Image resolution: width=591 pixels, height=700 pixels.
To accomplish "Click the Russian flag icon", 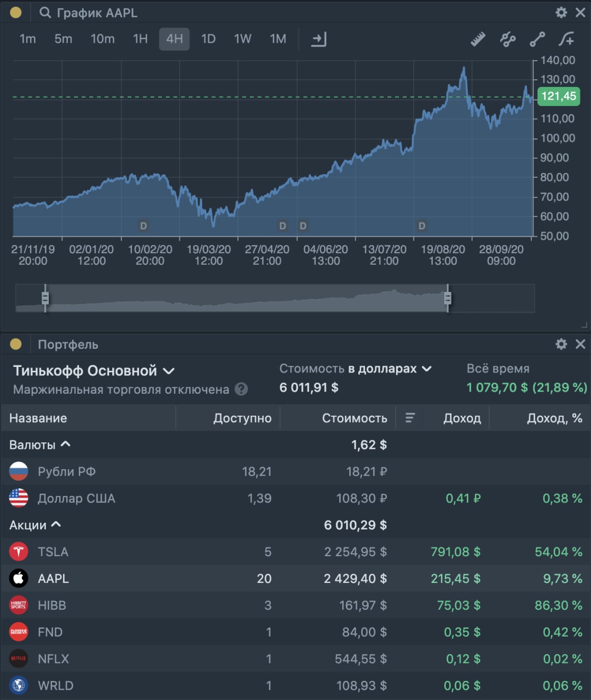I will click(19, 471).
